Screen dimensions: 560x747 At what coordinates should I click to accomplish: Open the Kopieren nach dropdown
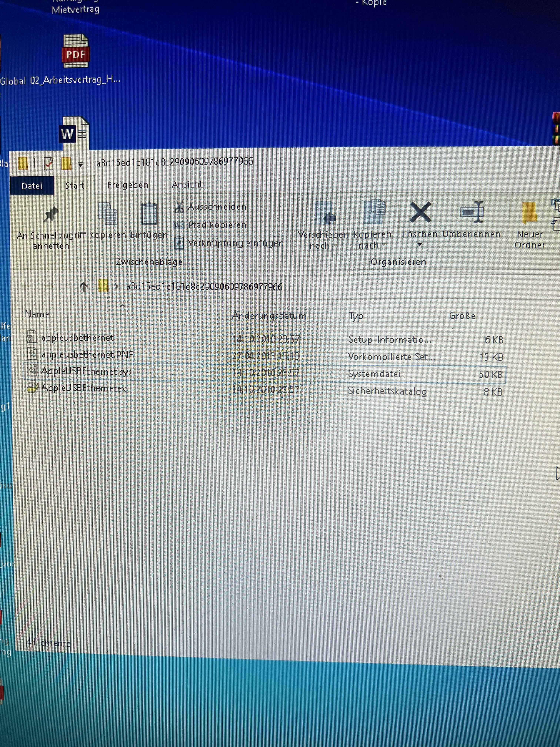pyautogui.click(x=372, y=240)
